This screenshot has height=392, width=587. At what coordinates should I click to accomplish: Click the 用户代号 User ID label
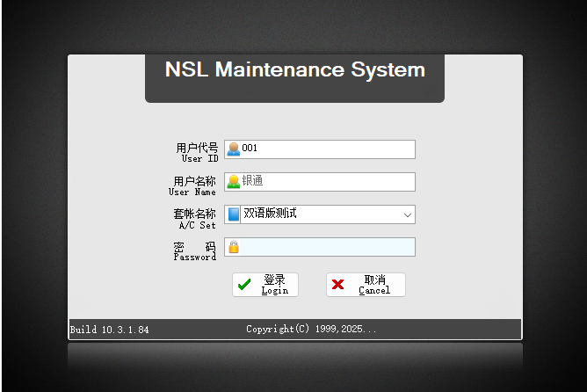196,152
